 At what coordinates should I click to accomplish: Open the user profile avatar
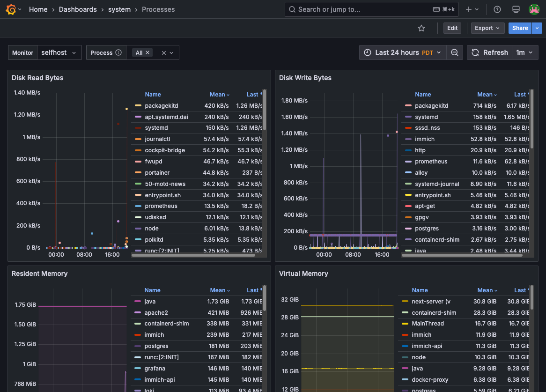(534, 9)
